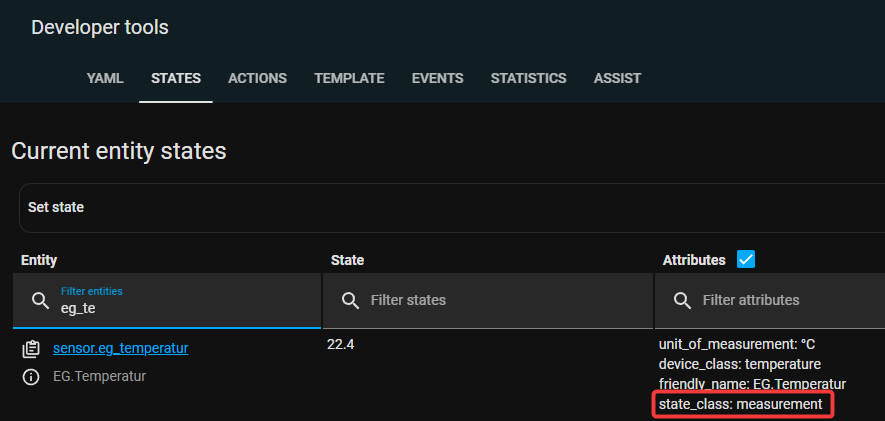Image resolution: width=885 pixels, height=421 pixels.
Task: Copy the sensor.eg_temperatur entity ID
Action: pos(32,349)
